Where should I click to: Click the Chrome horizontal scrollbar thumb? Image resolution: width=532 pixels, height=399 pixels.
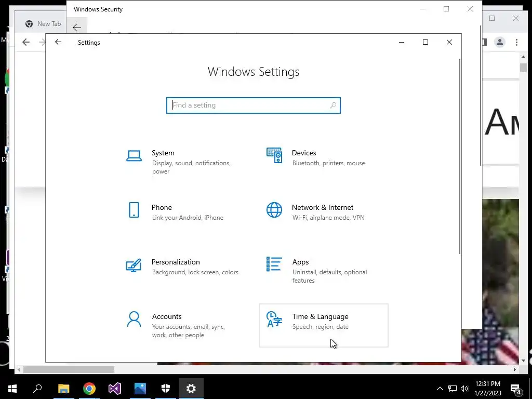[69, 369]
